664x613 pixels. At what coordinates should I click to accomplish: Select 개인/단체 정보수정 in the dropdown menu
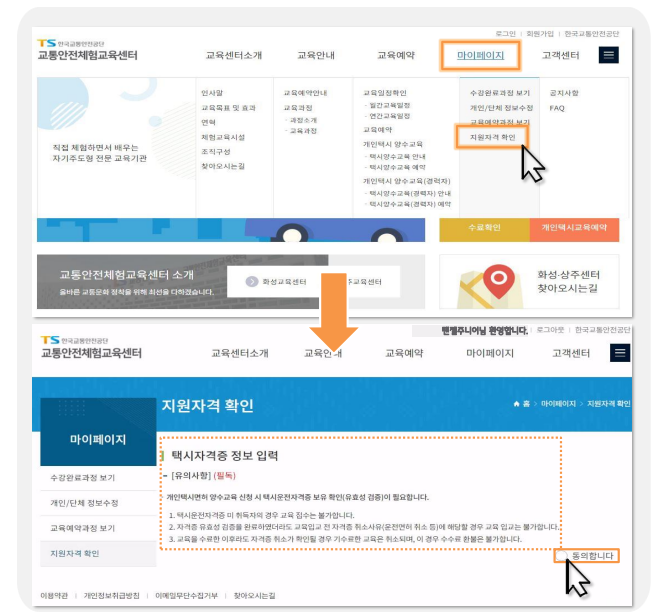(501, 108)
